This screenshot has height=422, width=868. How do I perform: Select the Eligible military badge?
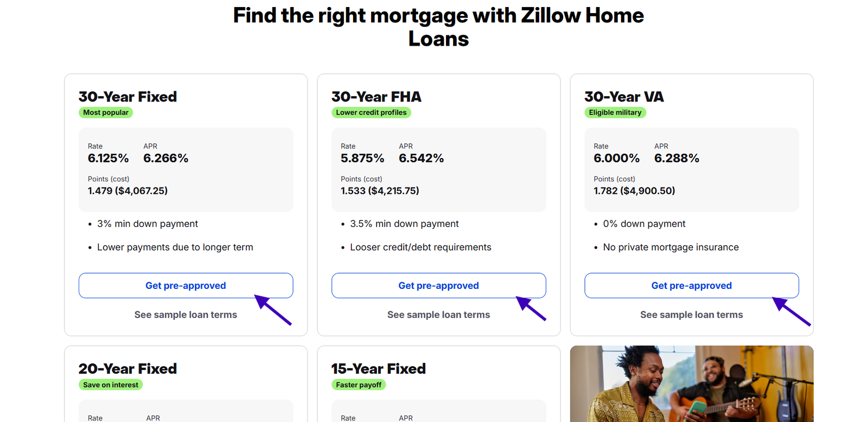click(x=615, y=112)
